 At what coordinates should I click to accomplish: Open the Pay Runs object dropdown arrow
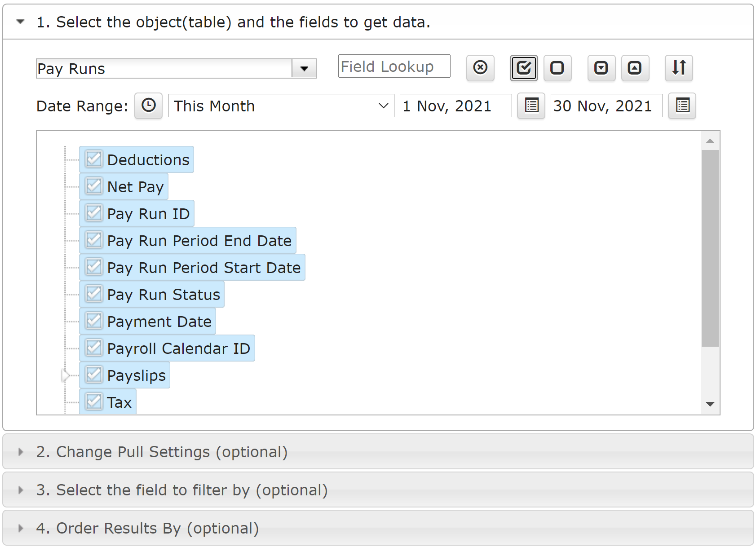[x=304, y=69]
